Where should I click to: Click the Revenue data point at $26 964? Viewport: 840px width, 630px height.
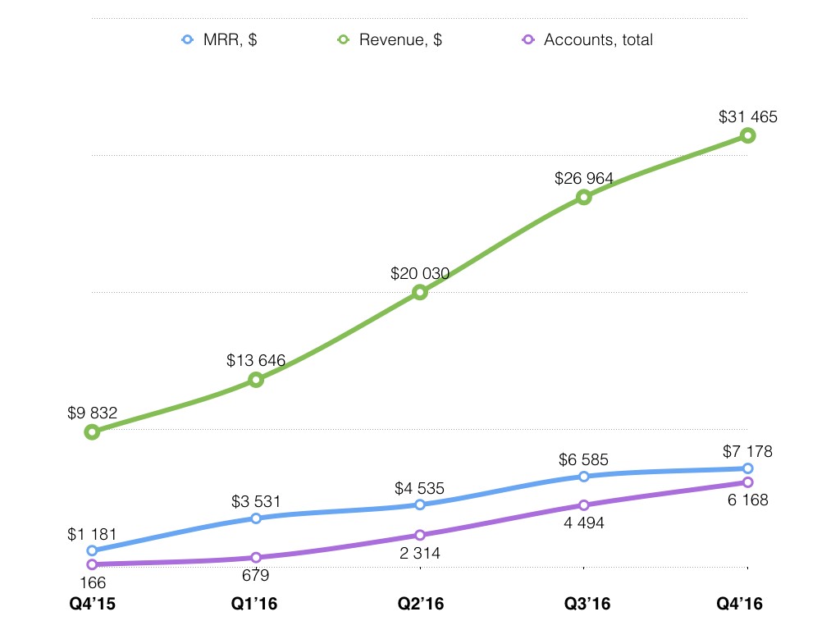click(583, 197)
